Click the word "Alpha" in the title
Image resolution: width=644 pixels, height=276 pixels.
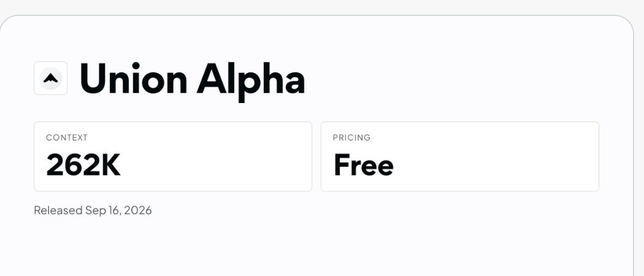pyautogui.click(x=251, y=82)
